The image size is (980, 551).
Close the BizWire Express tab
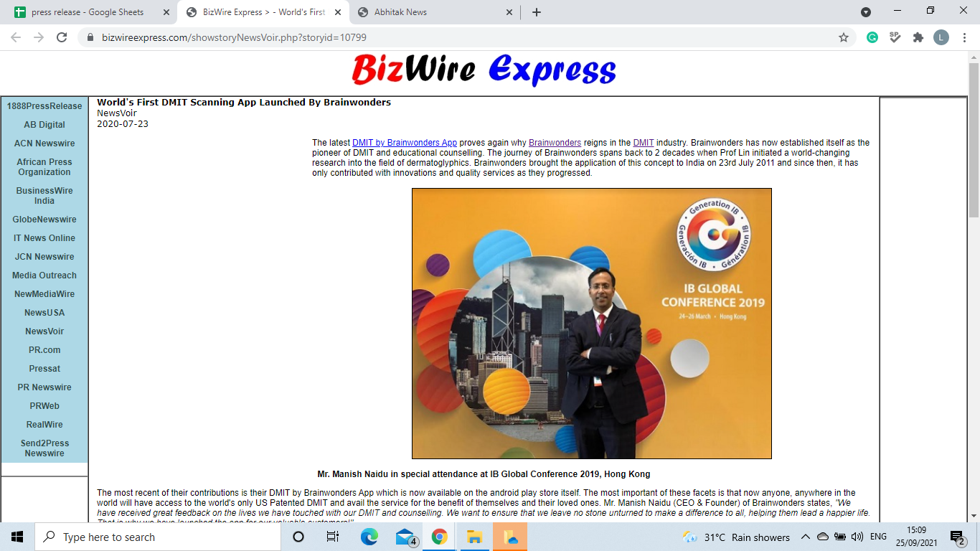coord(338,12)
